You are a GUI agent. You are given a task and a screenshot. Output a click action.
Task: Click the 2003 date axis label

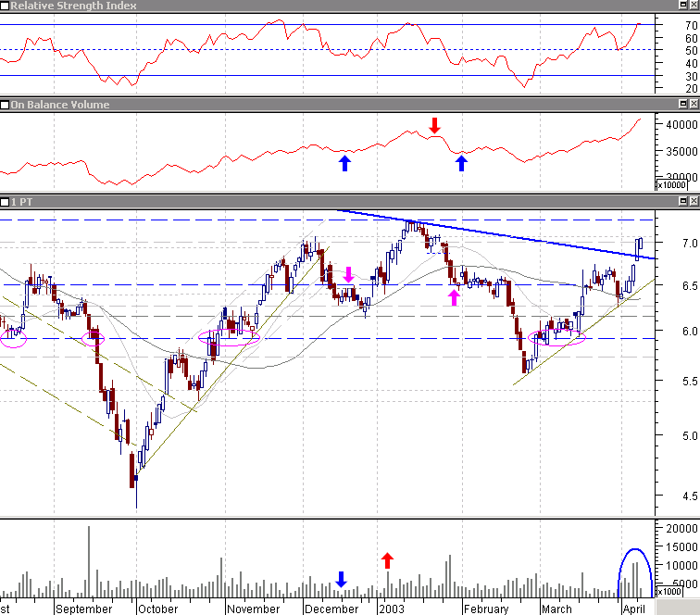(x=392, y=609)
